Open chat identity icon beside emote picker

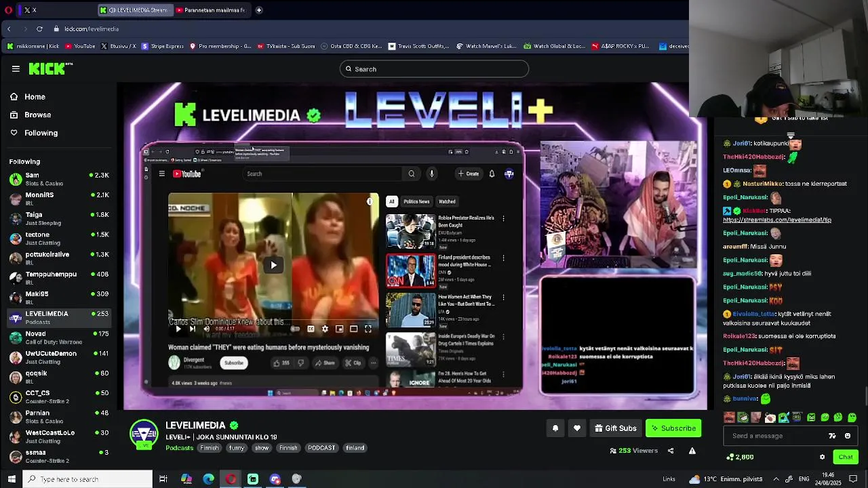click(833, 436)
